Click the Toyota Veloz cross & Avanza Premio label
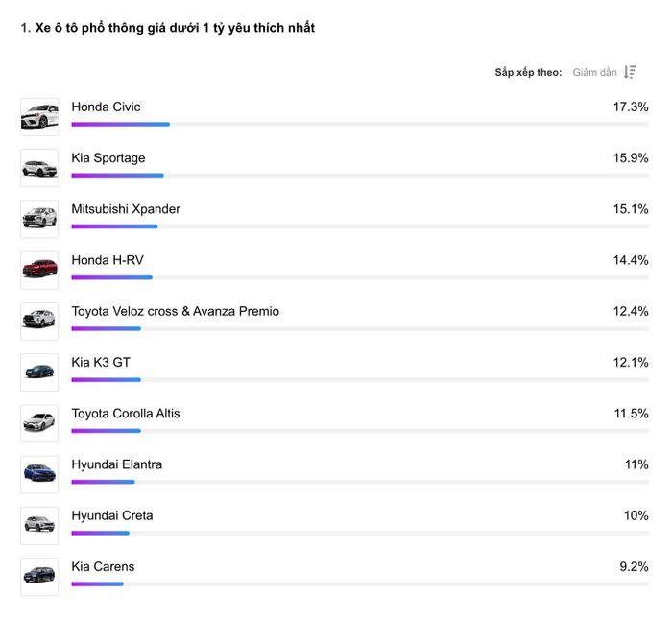This screenshot has width=672, height=619. click(176, 311)
